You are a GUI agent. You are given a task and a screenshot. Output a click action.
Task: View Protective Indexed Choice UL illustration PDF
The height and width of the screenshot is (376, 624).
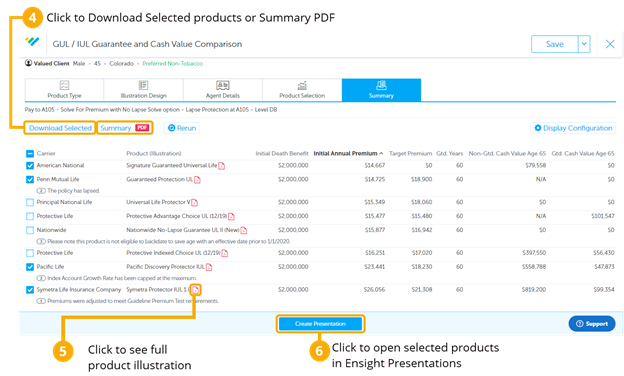coord(224,253)
